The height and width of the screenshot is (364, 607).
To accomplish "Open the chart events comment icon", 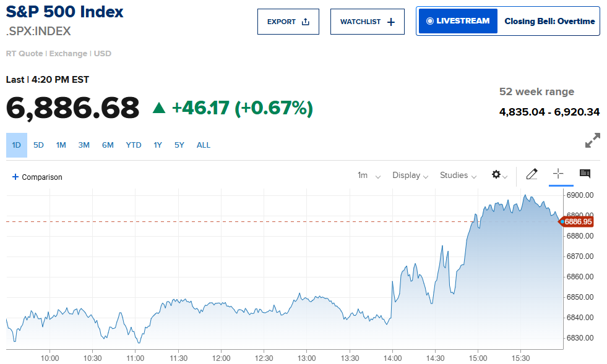I will pyautogui.click(x=585, y=174).
